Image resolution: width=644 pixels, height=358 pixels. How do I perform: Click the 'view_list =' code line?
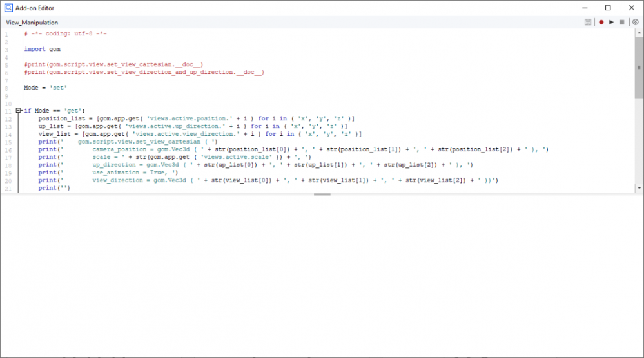pyautogui.click(x=200, y=134)
